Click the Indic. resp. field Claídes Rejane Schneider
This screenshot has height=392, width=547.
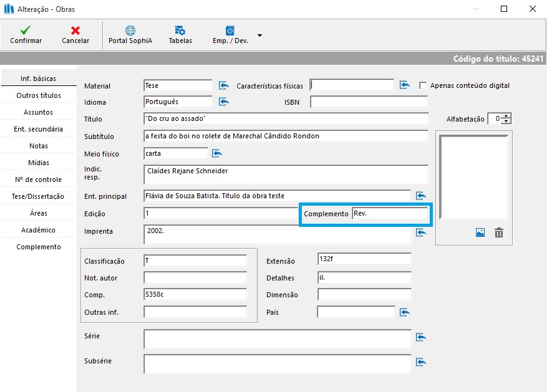point(286,174)
